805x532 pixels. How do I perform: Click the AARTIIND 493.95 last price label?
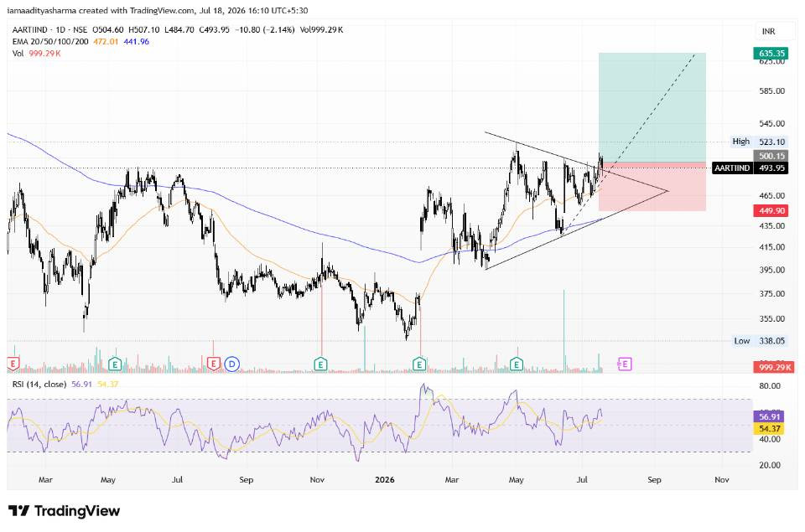pyautogui.click(x=750, y=168)
